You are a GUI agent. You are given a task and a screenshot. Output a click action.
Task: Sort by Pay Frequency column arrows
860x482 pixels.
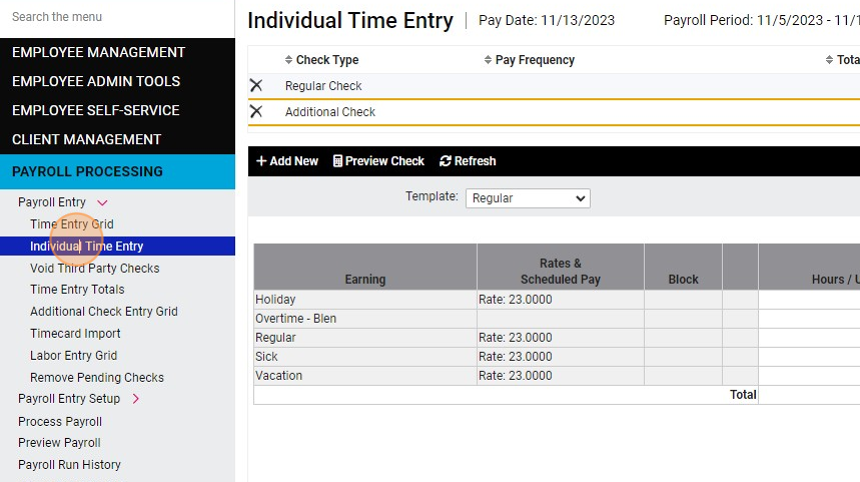pos(488,60)
